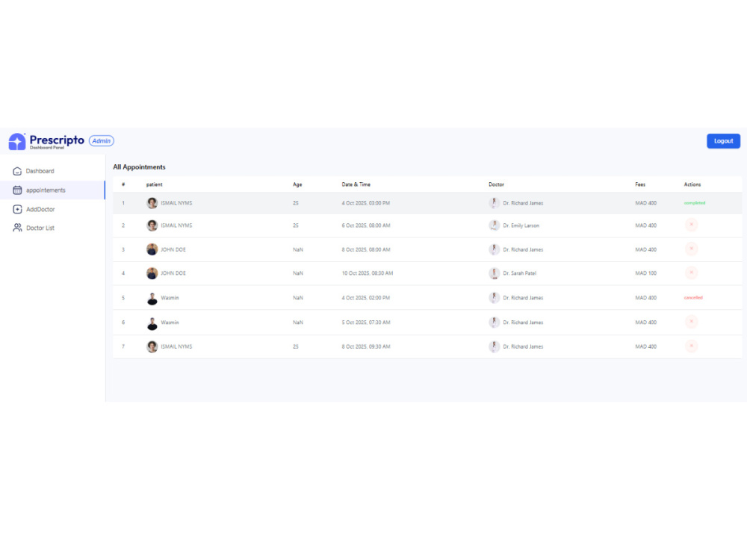Click Dr. Richard James photo in row 3
The image size is (747, 560).
tap(494, 249)
